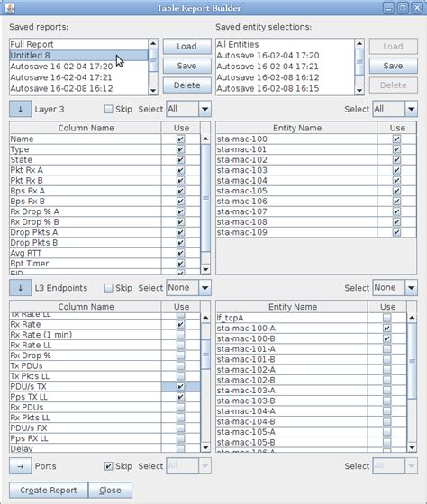This screenshot has height=504, width=427.
Task: Check Use for lf_tcpA entity
Action: pos(387,318)
